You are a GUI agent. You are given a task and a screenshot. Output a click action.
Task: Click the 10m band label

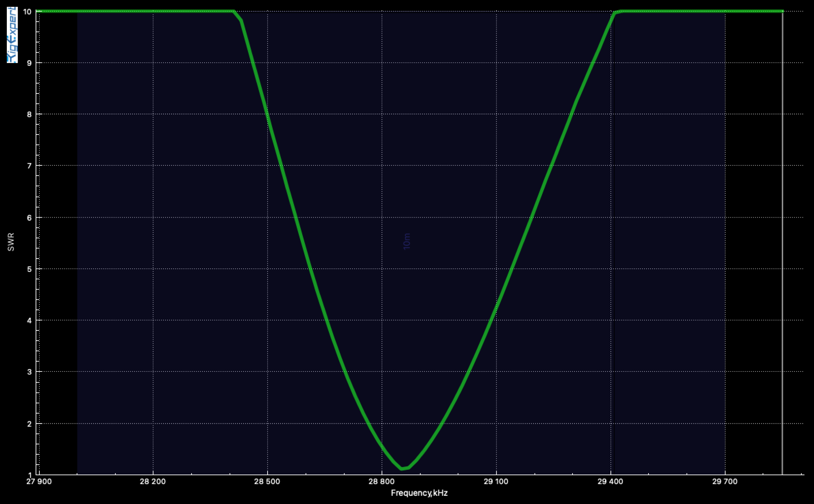coord(407,241)
